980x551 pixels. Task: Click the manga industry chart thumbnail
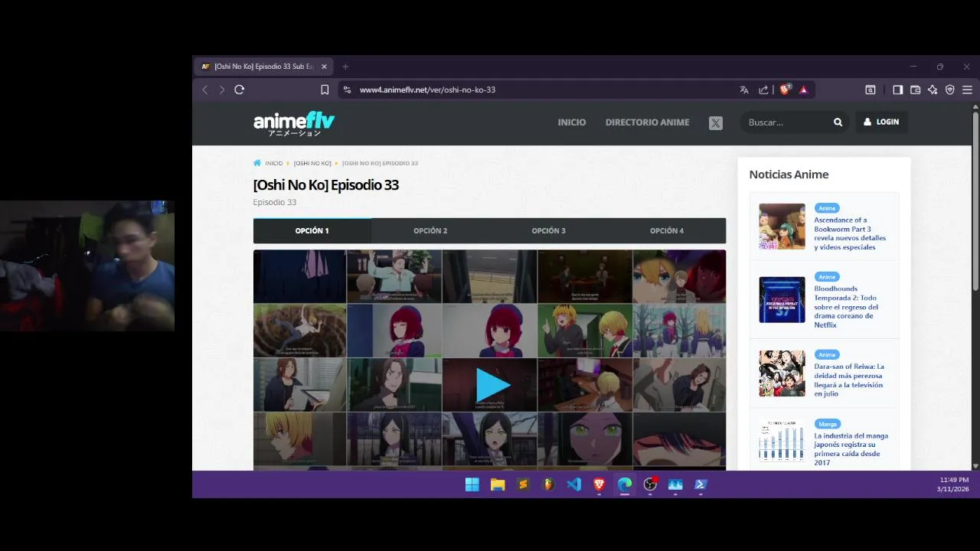(x=782, y=442)
